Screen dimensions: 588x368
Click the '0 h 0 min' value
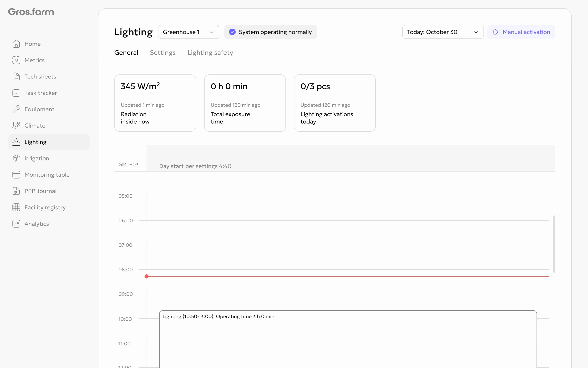pos(229,86)
